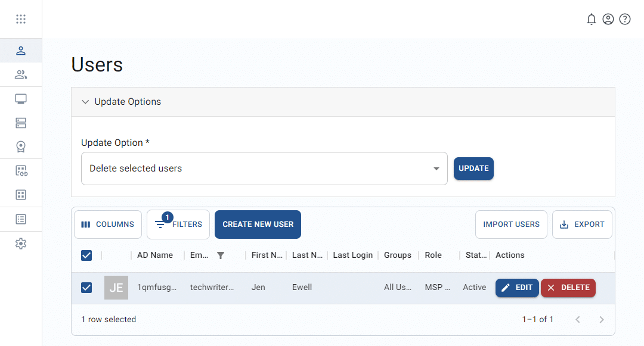Uncheck the select-all header checkbox
Screen dimensions: 644x346
[86, 255]
